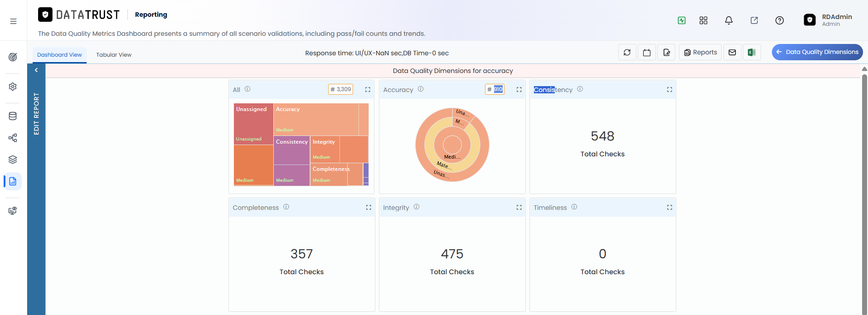Open the calendar date filter icon
The image size is (868, 315).
pyautogui.click(x=647, y=52)
